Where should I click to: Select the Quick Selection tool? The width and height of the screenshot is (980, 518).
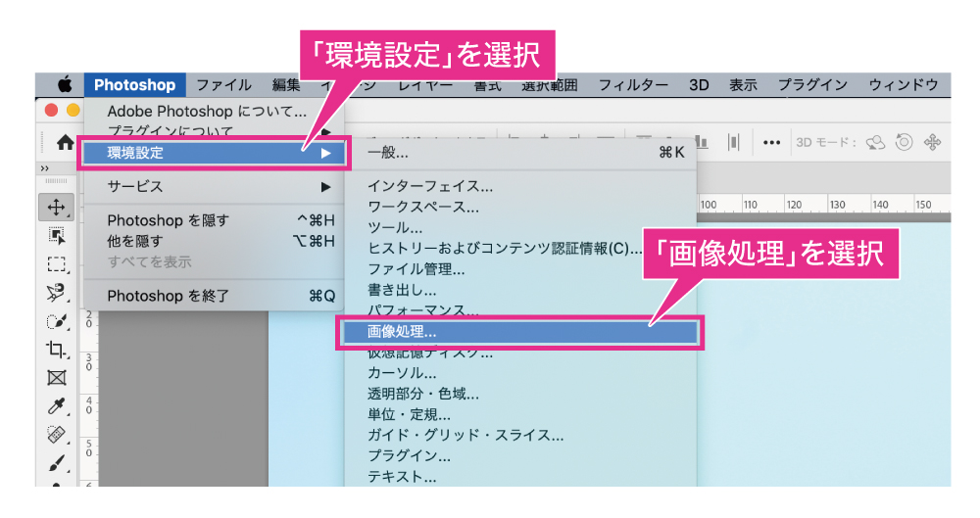click(56, 321)
